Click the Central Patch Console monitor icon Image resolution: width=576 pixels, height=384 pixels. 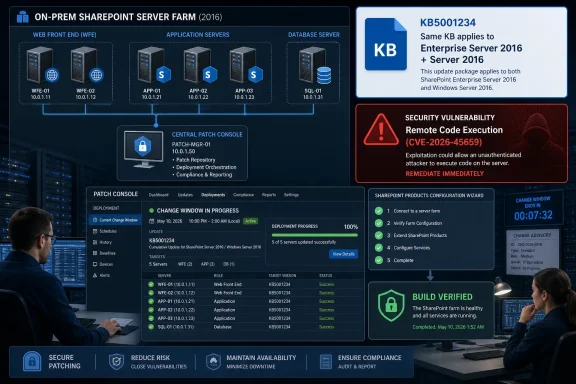click(143, 149)
